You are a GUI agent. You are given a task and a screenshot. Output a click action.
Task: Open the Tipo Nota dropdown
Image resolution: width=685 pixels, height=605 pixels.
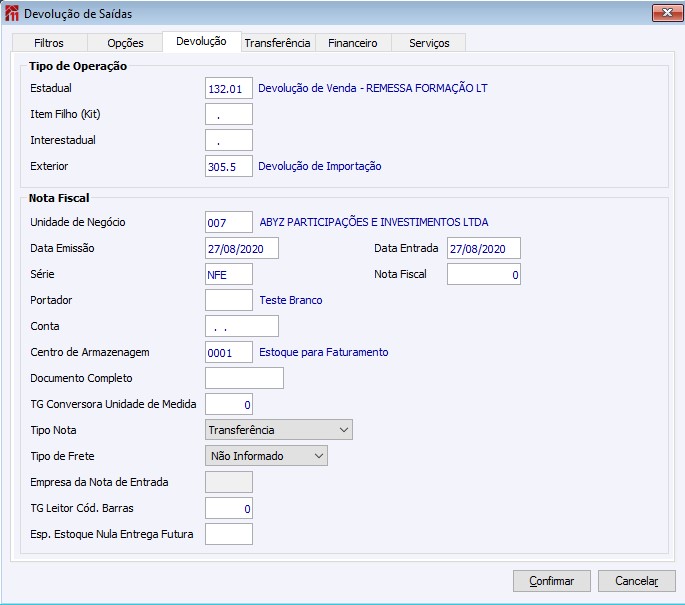click(279, 430)
